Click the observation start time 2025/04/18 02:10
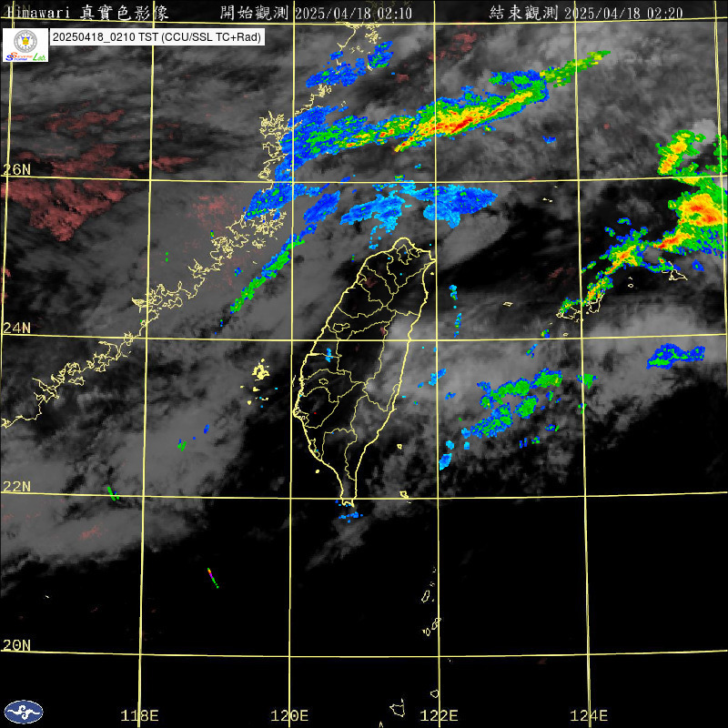 (353, 14)
